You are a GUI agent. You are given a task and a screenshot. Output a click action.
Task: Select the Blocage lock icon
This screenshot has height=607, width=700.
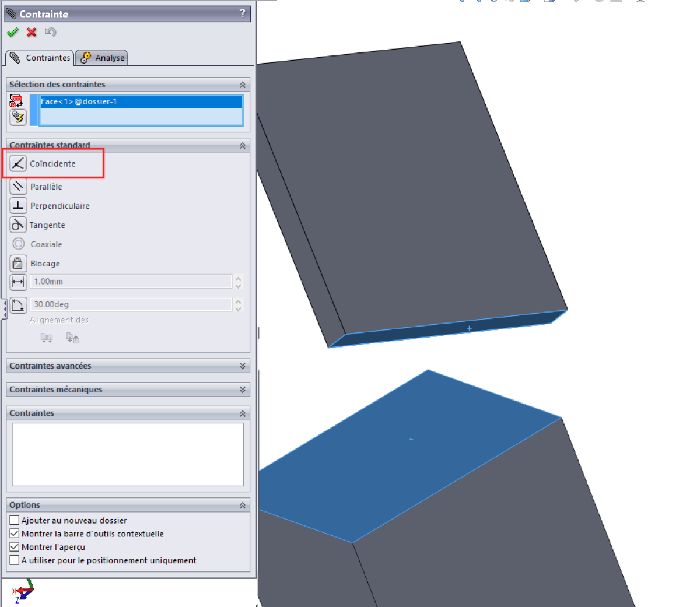point(18,263)
